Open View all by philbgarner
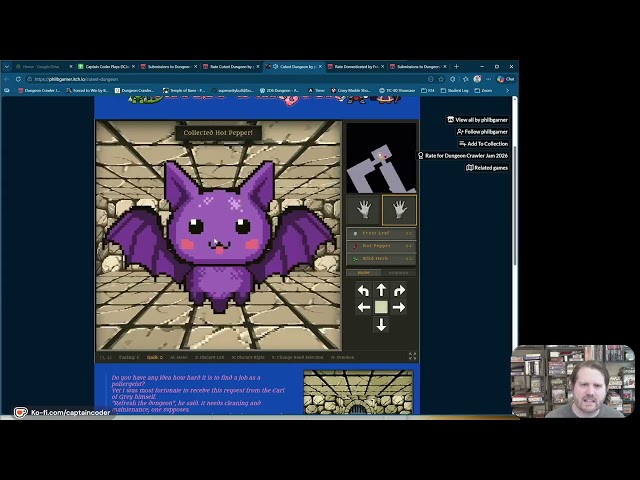 click(x=477, y=120)
